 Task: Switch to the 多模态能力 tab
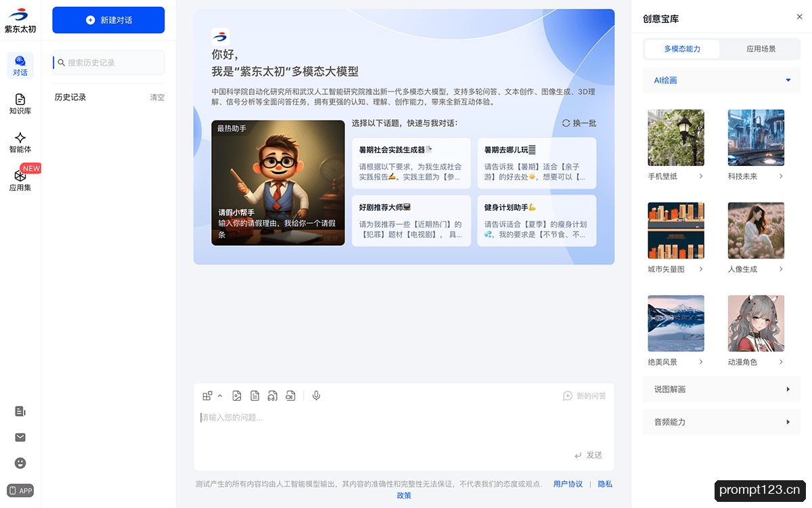[682, 49]
